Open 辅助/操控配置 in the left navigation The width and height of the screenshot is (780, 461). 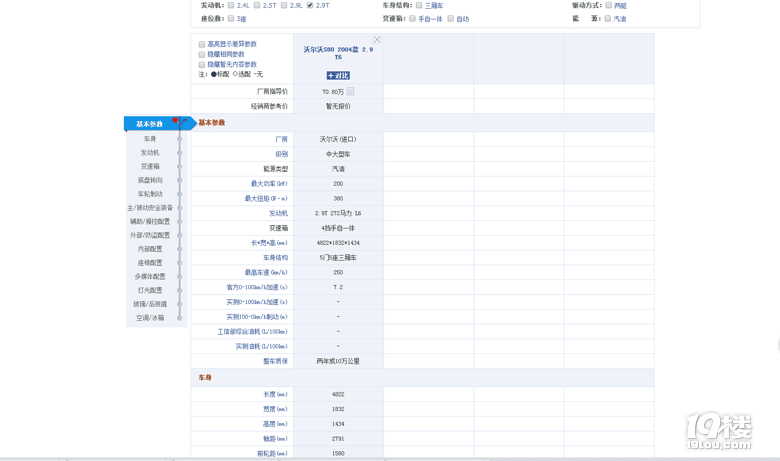click(x=150, y=221)
